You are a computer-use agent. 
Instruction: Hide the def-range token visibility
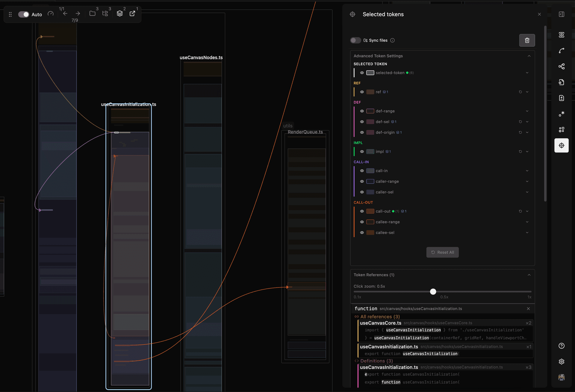362,111
